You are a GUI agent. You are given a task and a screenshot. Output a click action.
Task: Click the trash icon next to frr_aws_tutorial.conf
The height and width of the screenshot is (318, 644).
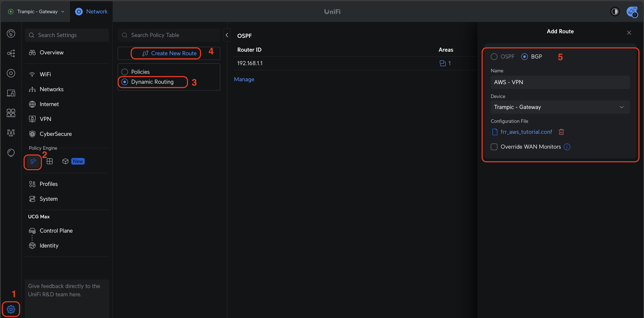tap(561, 132)
